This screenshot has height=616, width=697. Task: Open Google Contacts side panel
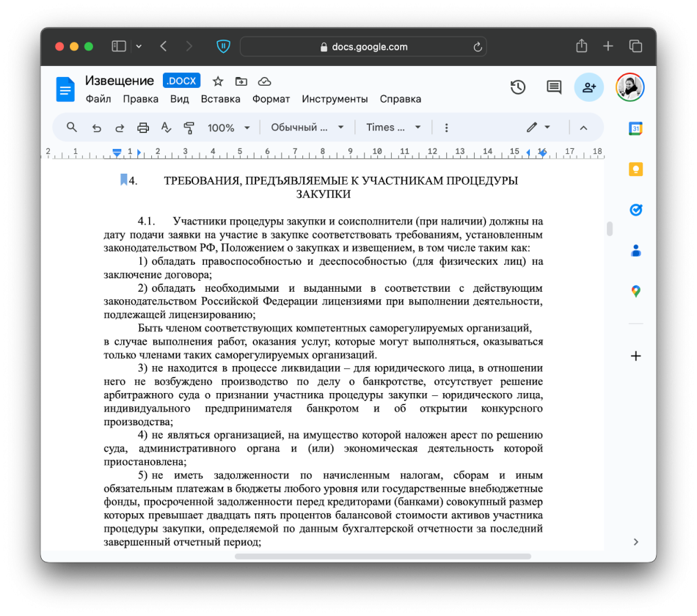tap(635, 251)
